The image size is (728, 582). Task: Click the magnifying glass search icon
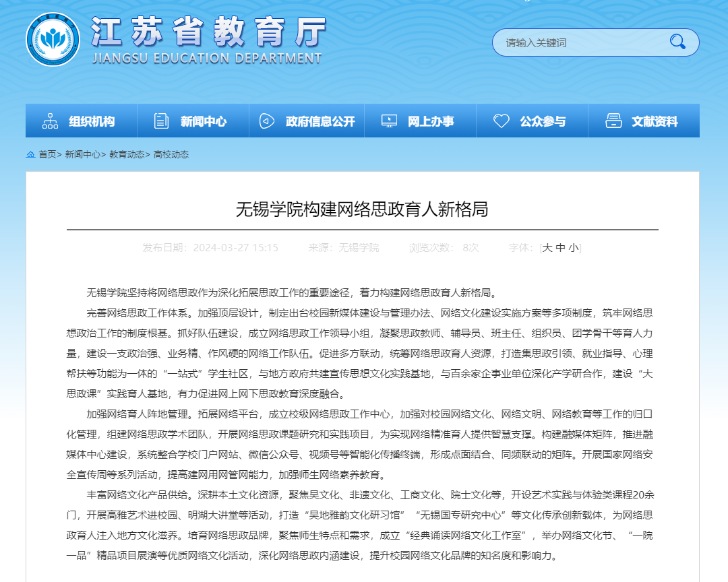point(677,42)
